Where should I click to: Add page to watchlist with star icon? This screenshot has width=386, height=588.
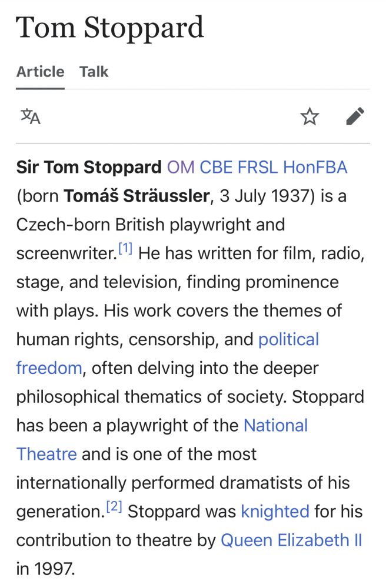[310, 116]
